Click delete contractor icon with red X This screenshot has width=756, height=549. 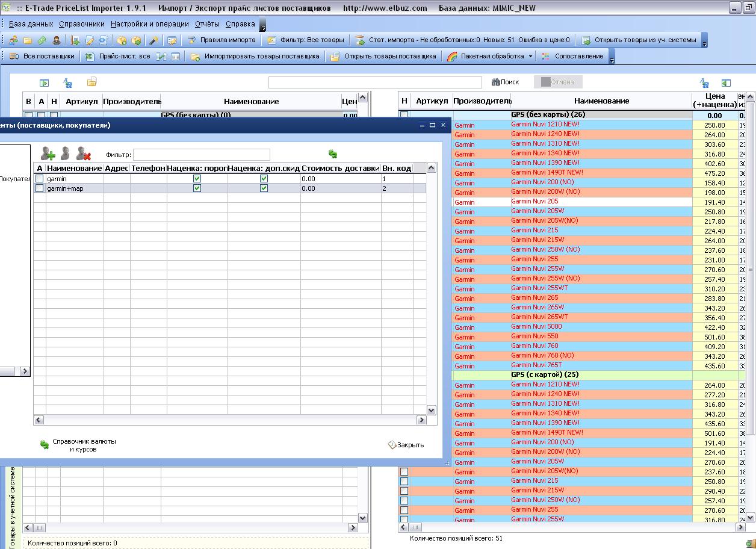pos(84,154)
